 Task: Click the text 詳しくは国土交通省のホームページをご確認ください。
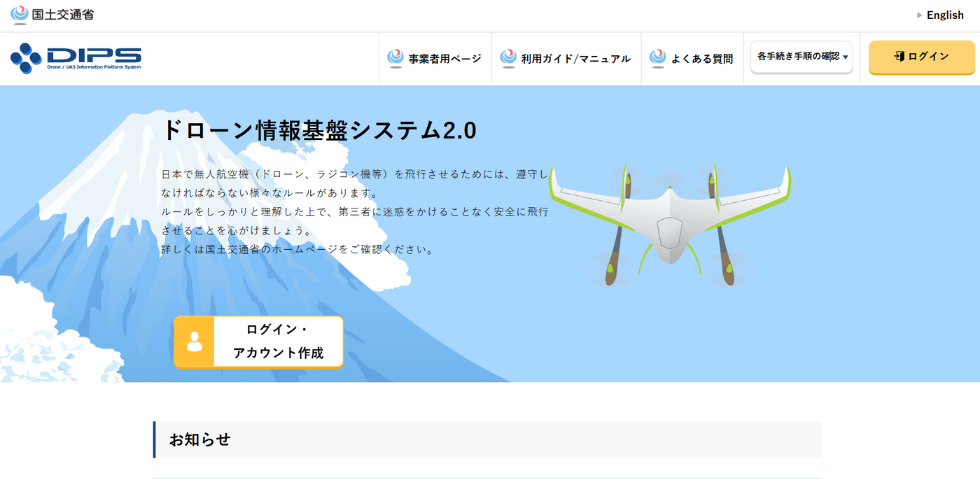pos(297,249)
